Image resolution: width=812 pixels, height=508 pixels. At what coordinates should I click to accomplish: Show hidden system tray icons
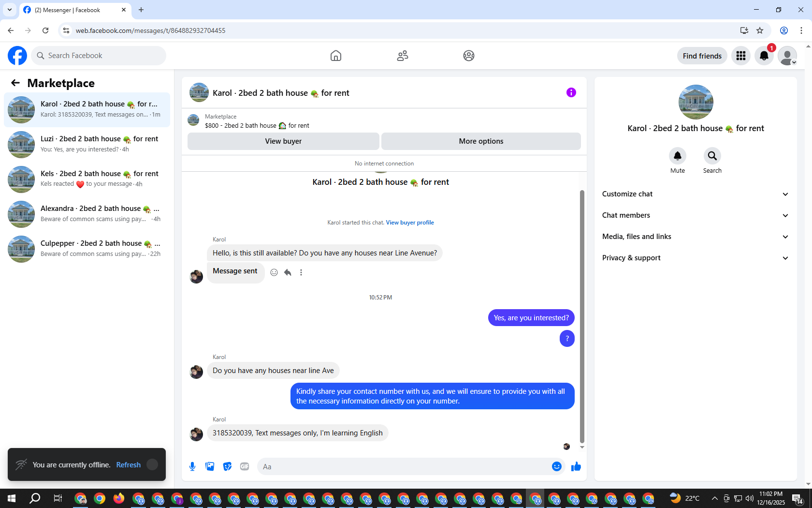click(x=714, y=498)
